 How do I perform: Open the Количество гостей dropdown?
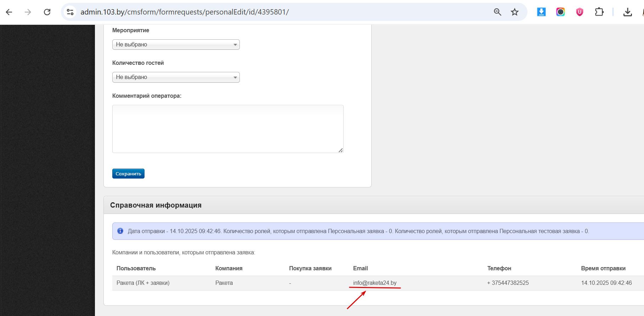pos(176,77)
